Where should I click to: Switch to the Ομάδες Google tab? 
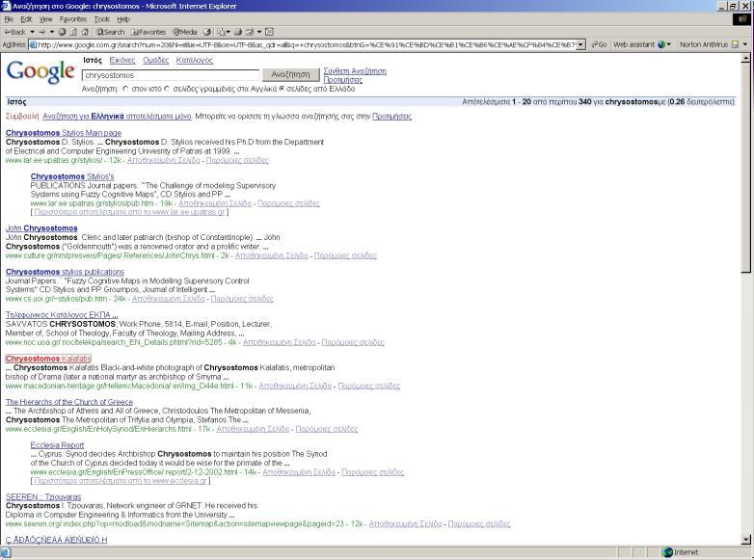click(x=156, y=60)
